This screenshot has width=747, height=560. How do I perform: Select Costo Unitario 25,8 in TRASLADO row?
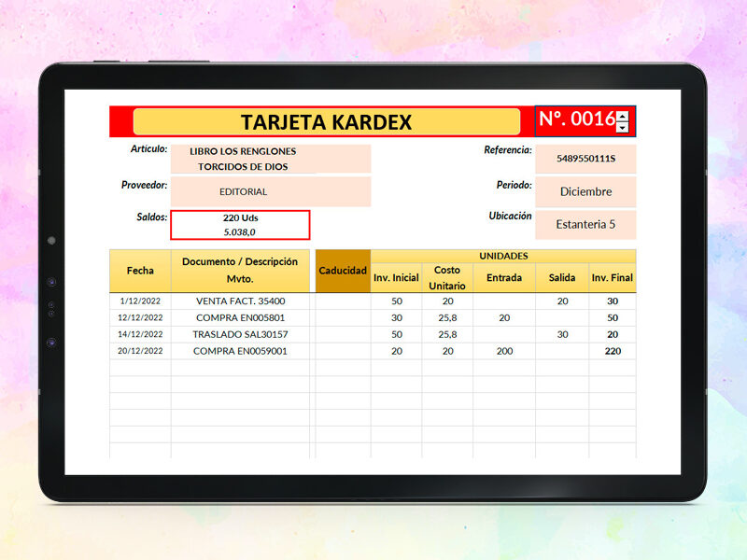(x=447, y=334)
